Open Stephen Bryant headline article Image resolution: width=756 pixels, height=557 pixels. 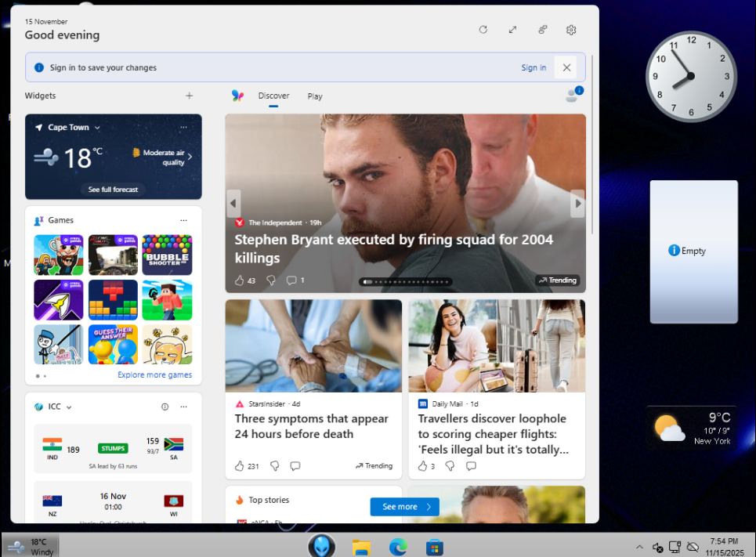(393, 248)
